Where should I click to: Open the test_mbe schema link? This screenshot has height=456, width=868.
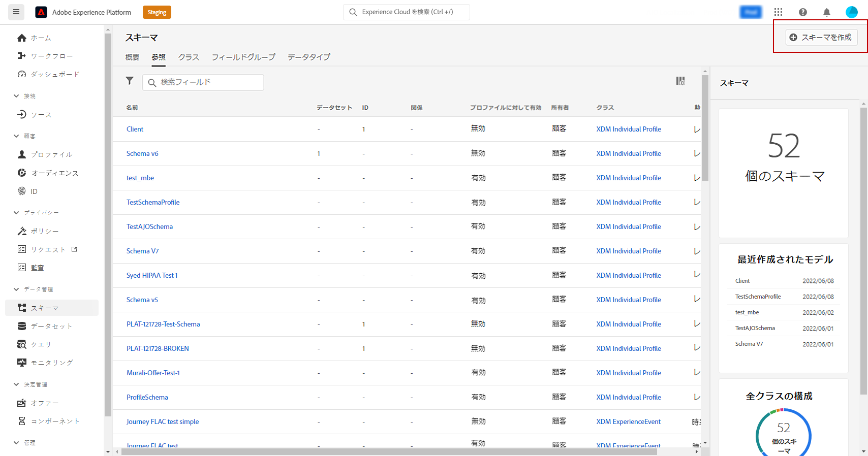140,178
